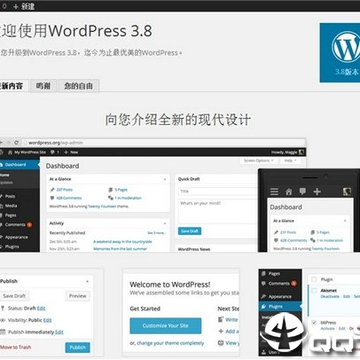
Task: Click Customize Your Site button
Action: tap(166, 326)
